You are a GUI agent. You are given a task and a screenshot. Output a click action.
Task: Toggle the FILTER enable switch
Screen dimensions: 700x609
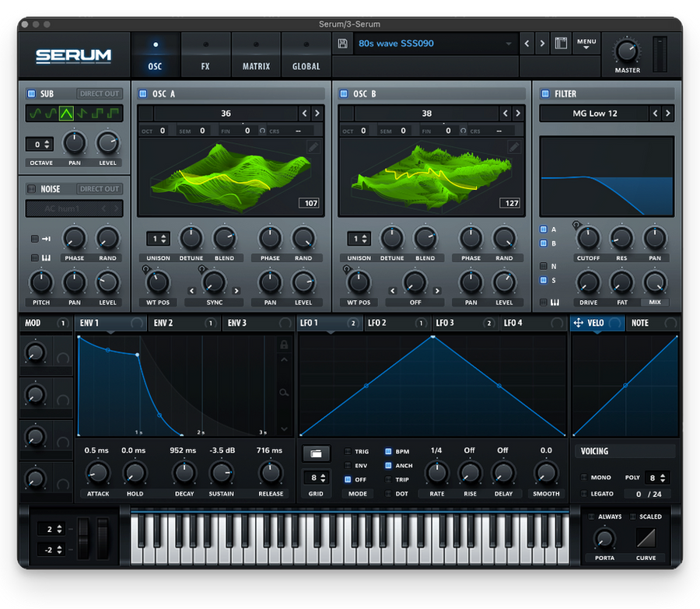tap(545, 94)
